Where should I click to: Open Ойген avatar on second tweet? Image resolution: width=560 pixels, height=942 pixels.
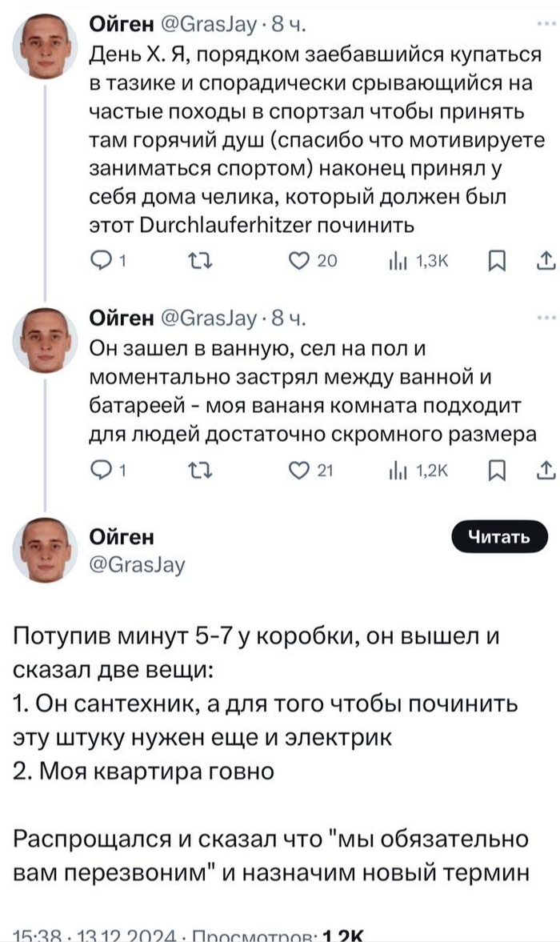45,339
